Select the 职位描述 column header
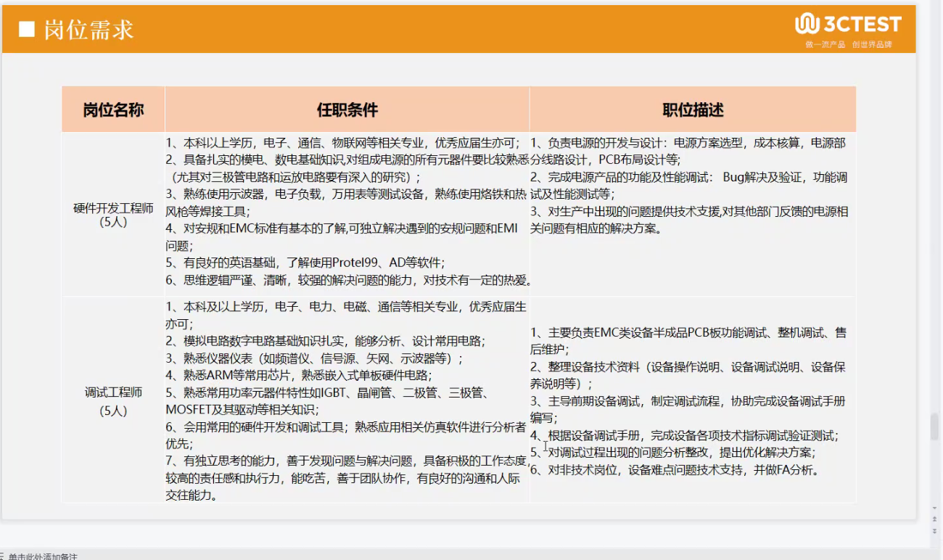This screenshot has height=560, width=943. tap(692, 110)
